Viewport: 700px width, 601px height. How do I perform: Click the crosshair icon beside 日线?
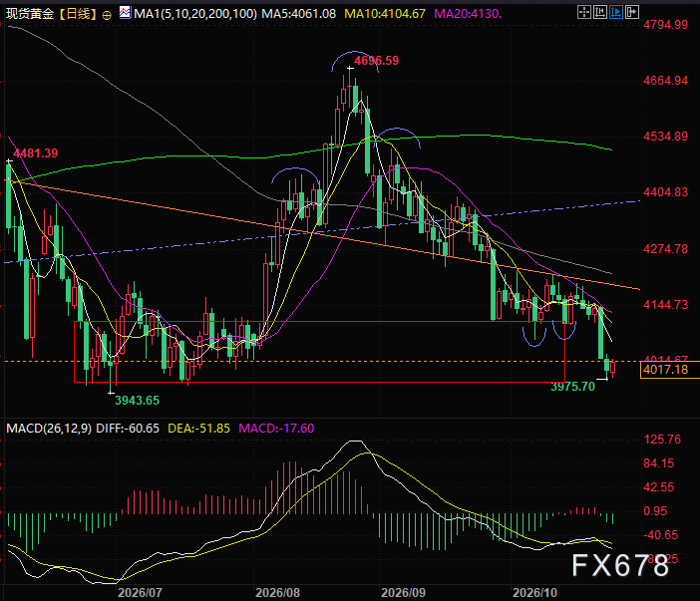point(107,15)
